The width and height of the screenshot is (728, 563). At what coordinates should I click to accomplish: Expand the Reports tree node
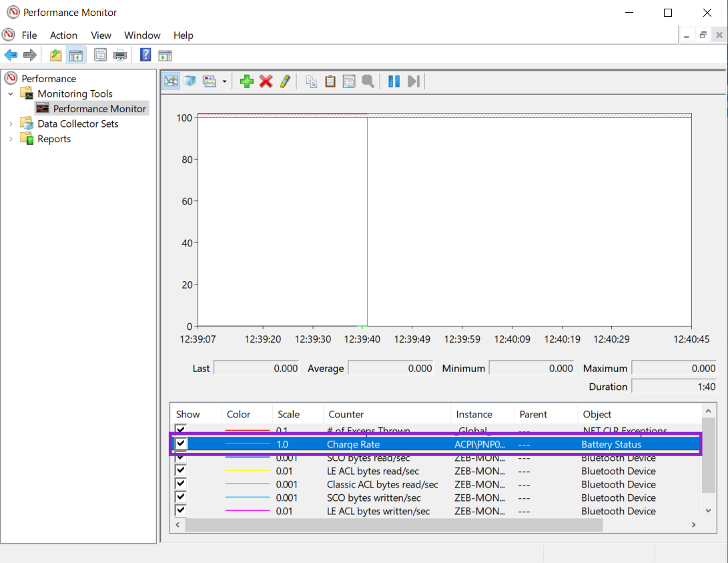[11, 139]
